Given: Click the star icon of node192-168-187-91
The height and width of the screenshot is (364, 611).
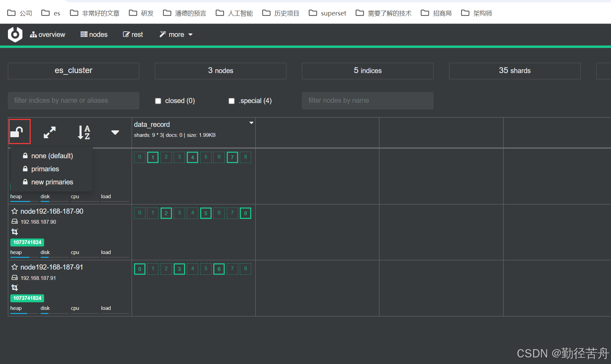Looking at the screenshot, I should tap(14, 267).
